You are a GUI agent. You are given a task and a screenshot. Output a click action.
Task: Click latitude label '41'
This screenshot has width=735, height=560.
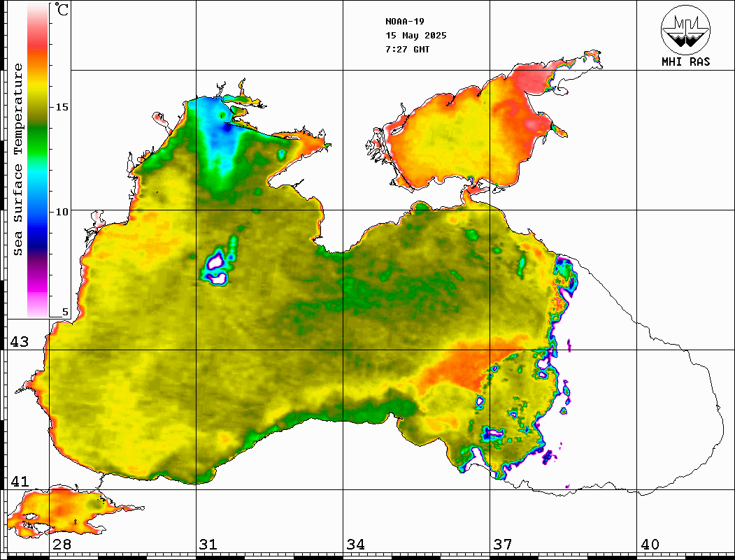[19, 482]
